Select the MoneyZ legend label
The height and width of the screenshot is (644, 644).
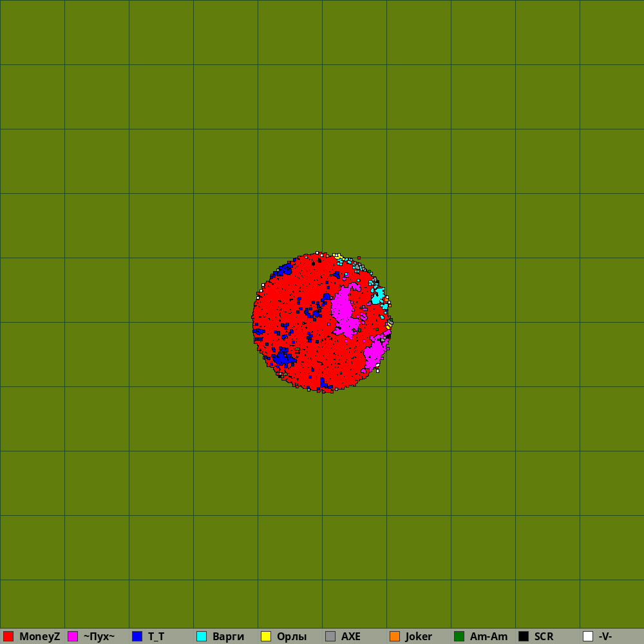pyautogui.click(x=39, y=637)
